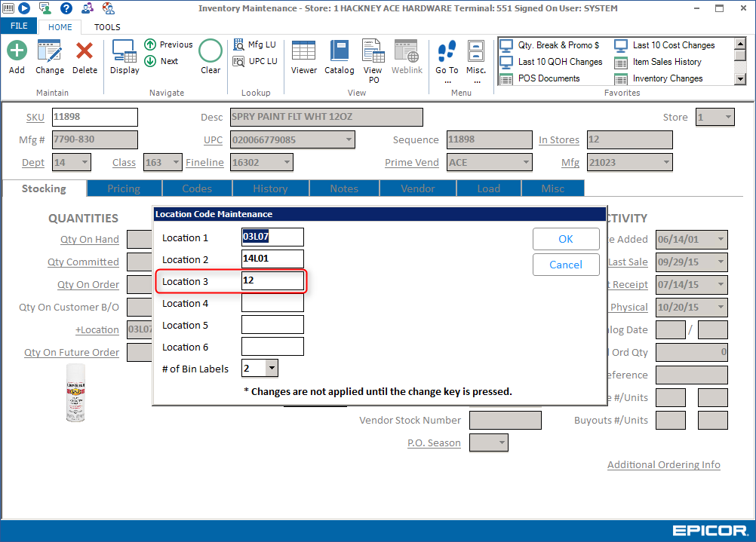
Task: Click the View PO icon
Action: (373, 51)
